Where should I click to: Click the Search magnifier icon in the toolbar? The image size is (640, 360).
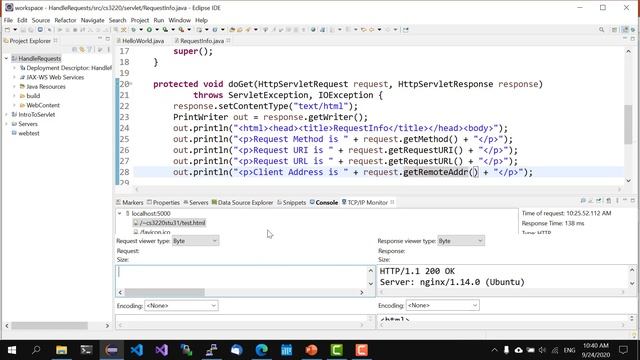(601, 30)
